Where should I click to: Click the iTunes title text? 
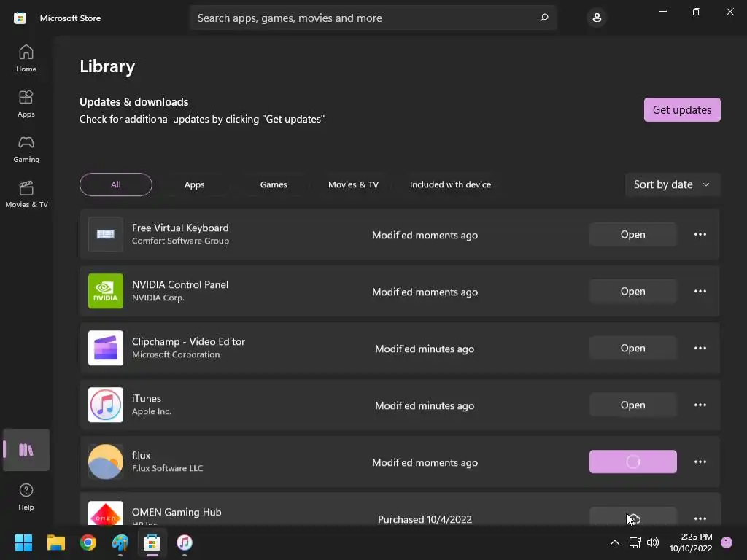click(x=146, y=398)
